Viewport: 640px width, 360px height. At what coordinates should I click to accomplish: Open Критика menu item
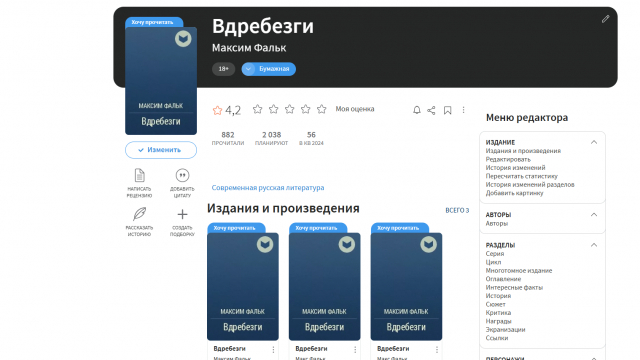pyautogui.click(x=498, y=313)
